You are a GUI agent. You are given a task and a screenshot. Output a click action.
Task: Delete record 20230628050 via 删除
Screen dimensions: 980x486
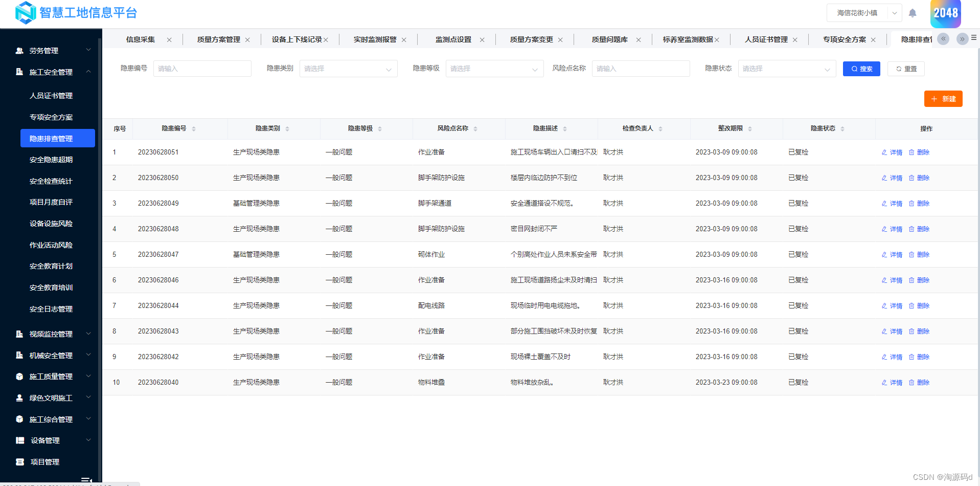(919, 178)
